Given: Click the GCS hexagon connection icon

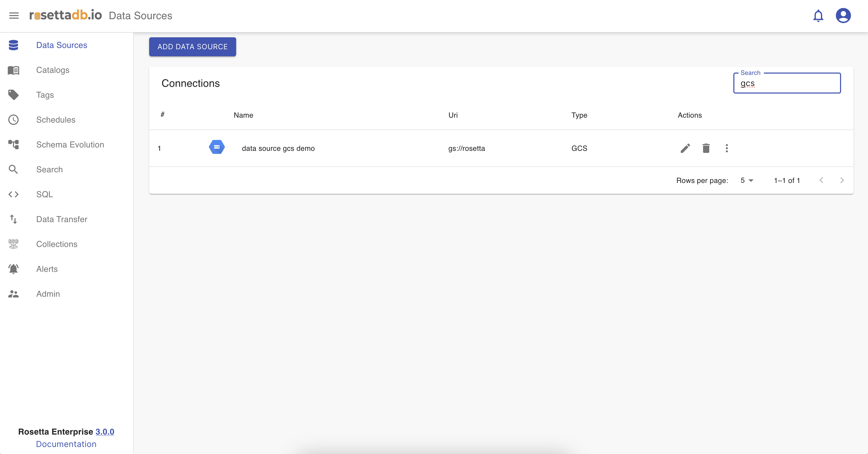Looking at the screenshot, I should click(217, 147).
